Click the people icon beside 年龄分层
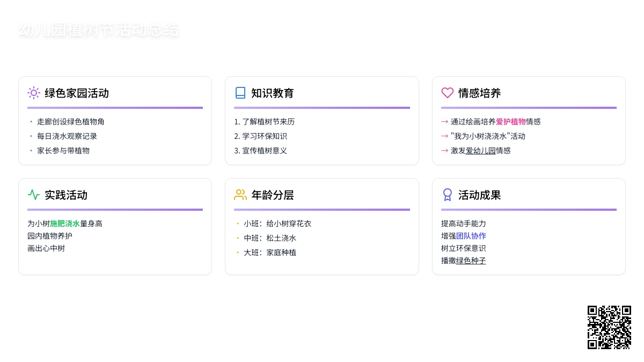644x362 pixels. pyautogui.click(x=240, y=195)
